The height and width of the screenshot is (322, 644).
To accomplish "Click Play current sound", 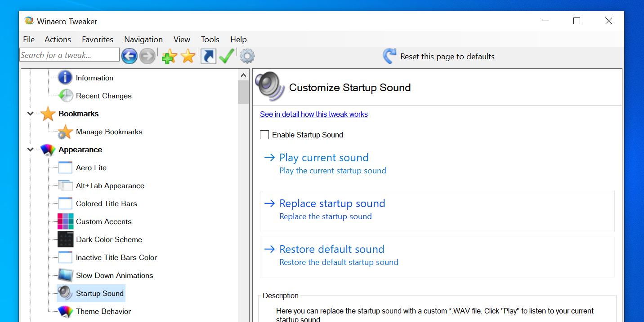I will [324, 158].
